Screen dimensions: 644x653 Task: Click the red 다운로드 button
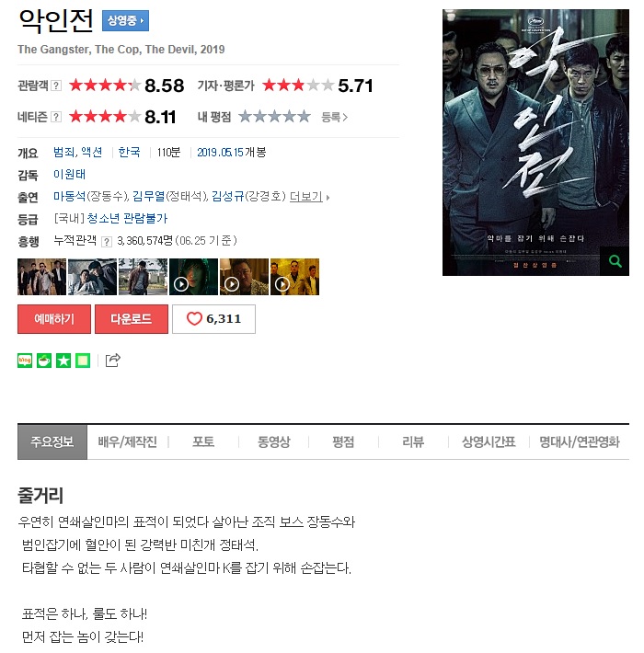(132, 319)
